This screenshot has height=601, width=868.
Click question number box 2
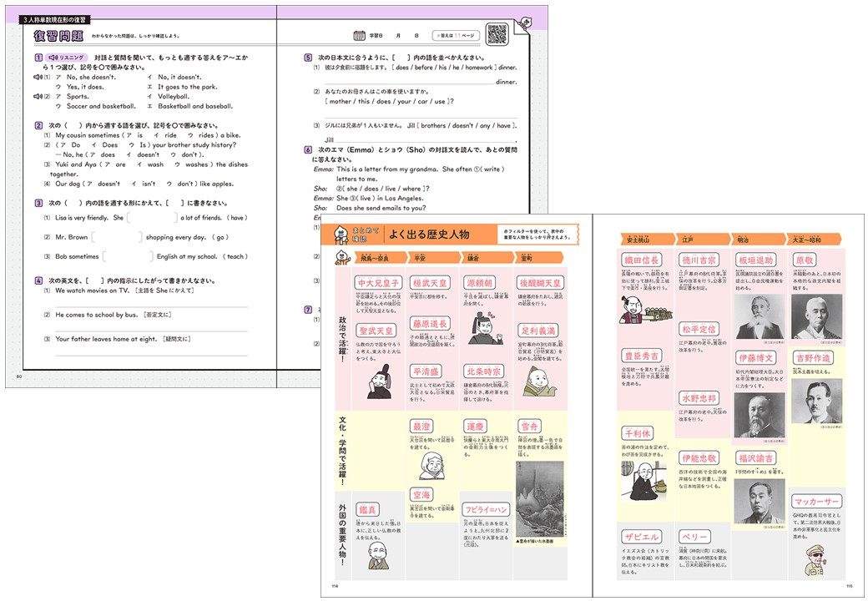pyautogui.click(x=38, y=125)
